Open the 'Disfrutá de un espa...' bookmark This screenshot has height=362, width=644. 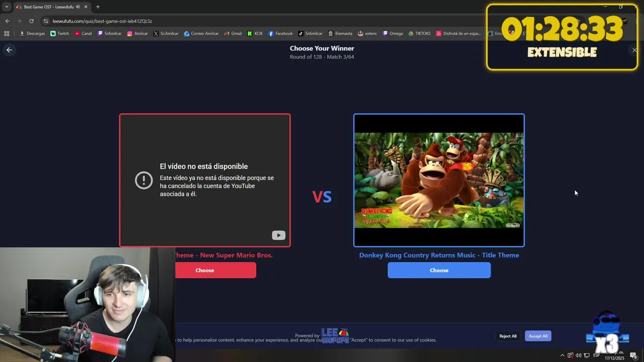[458, 34]
